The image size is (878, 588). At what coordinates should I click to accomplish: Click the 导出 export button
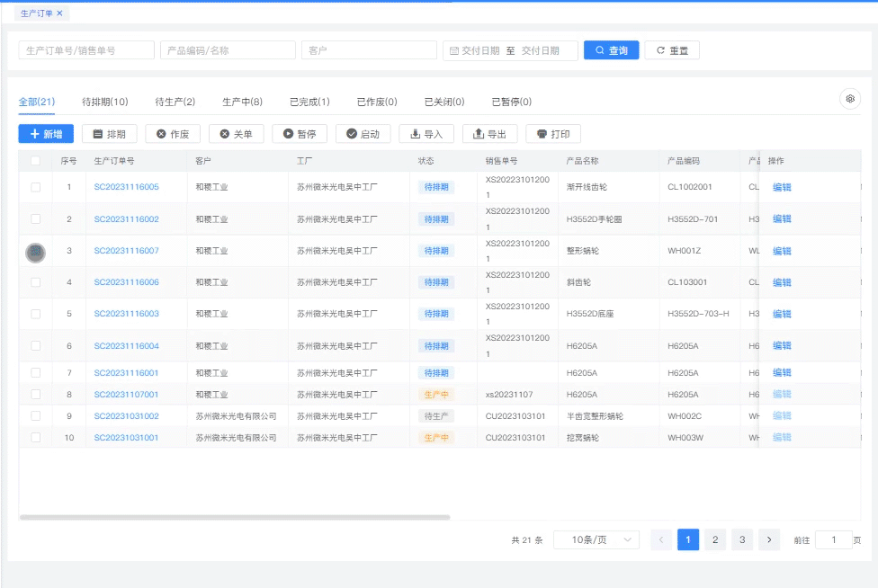click(489, 134)
